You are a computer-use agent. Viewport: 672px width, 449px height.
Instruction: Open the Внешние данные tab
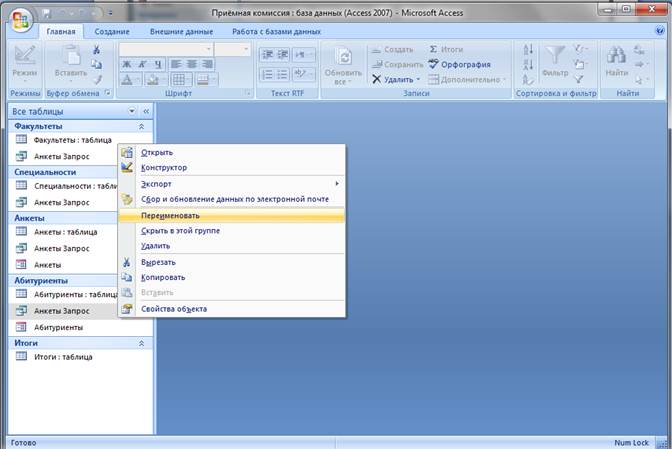(181, 32)
